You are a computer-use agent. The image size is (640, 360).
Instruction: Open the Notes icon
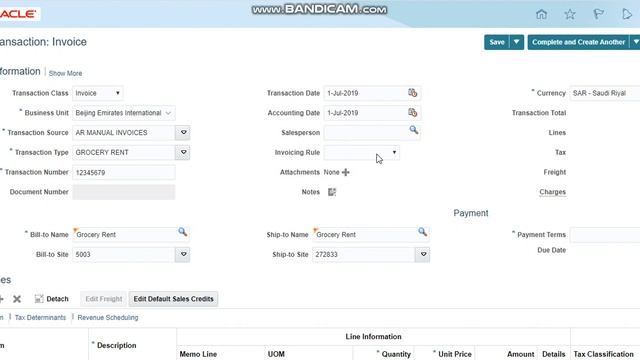(332, 192)
